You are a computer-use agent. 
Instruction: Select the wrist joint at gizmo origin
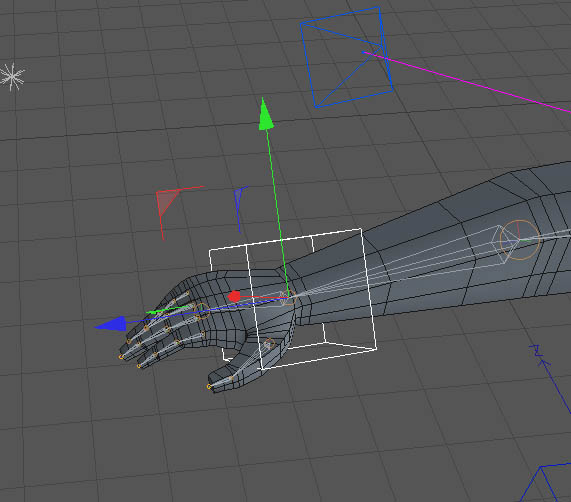(x=288, y=298)
